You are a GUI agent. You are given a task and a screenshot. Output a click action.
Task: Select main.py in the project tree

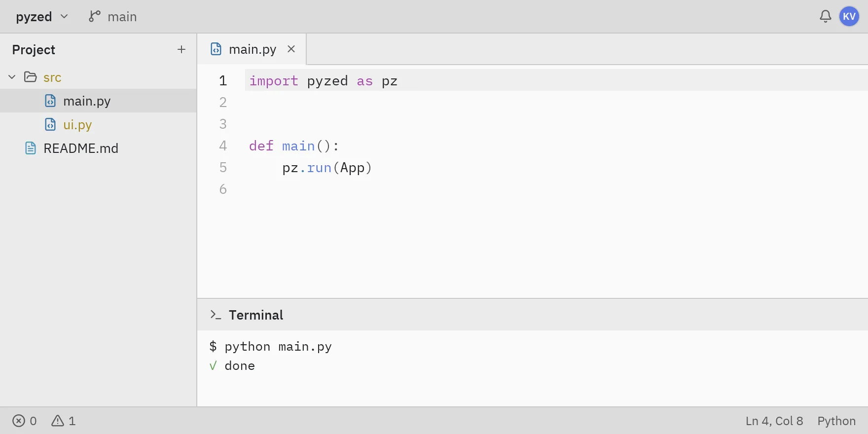coord(99,101)
